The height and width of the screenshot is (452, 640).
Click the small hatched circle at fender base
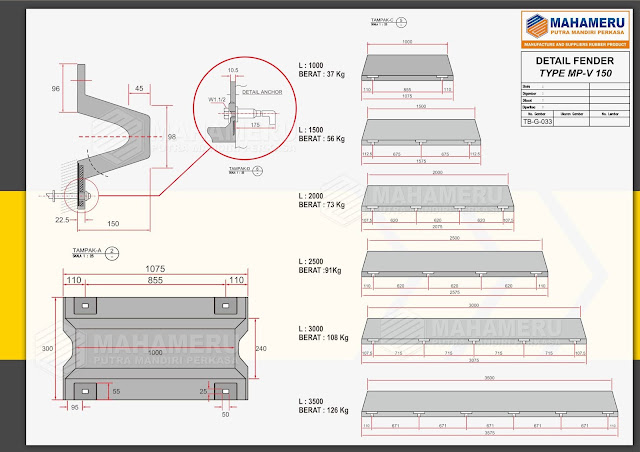point(76,190)
